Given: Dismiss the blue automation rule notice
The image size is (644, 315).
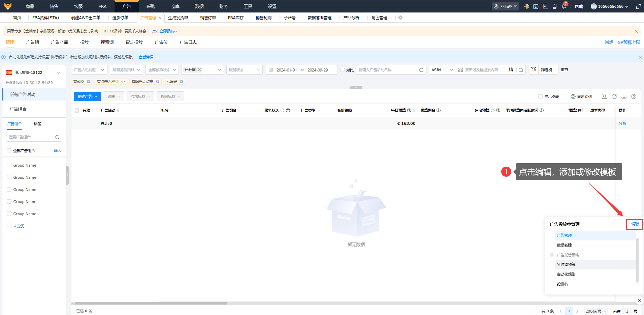Looking at the screenshot, I should point(640,57).
